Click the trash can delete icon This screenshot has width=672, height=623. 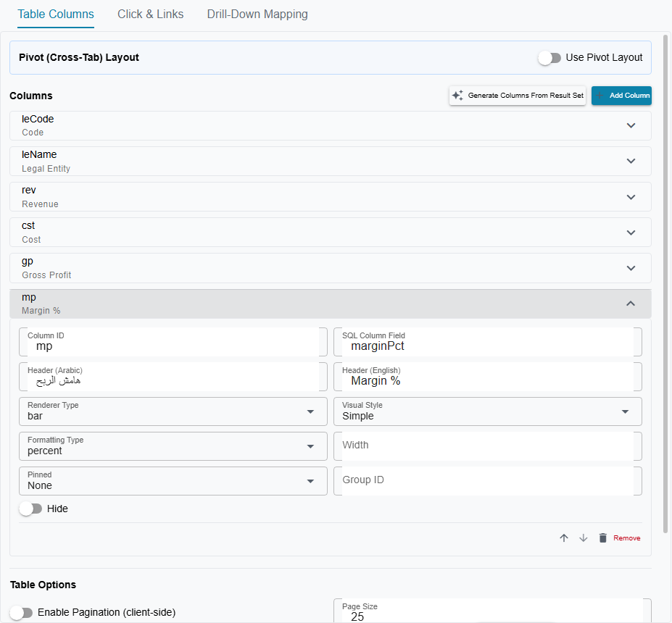[602, 538]
